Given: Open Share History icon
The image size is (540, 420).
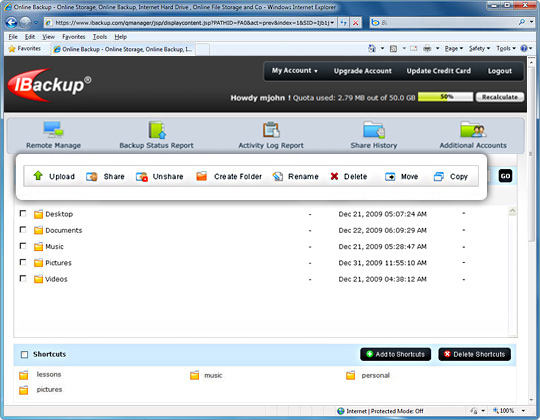Looking at the screenshot, I should click(374, 129).
